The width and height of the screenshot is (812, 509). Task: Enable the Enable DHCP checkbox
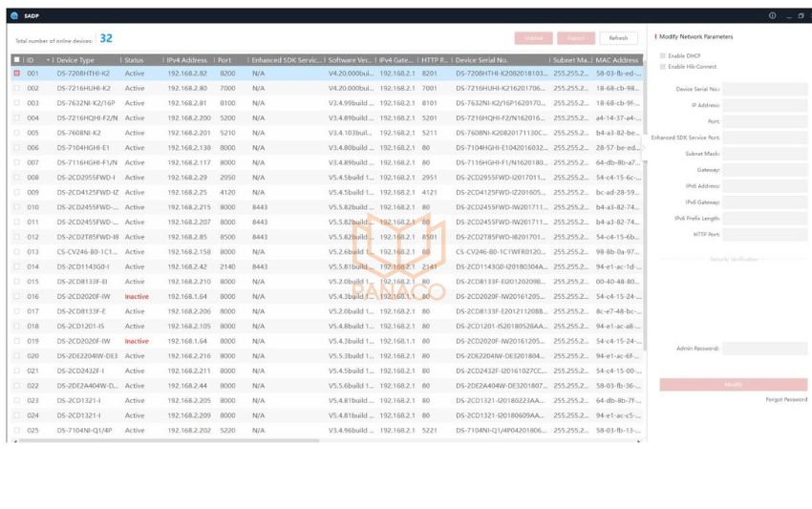662,56
